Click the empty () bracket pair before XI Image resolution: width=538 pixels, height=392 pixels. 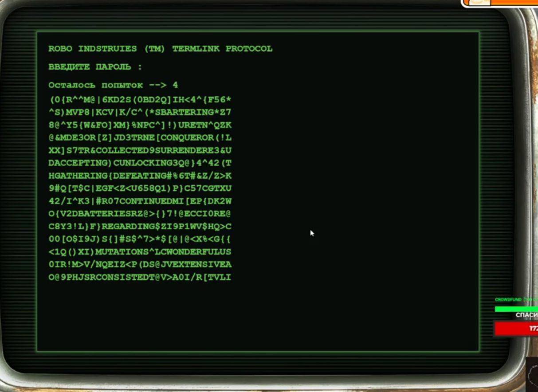click(71, 252)
